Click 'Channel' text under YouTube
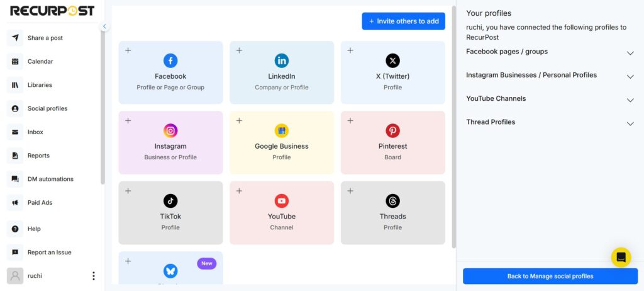This screenshot has width=644, height=291. tap(282, 227)
